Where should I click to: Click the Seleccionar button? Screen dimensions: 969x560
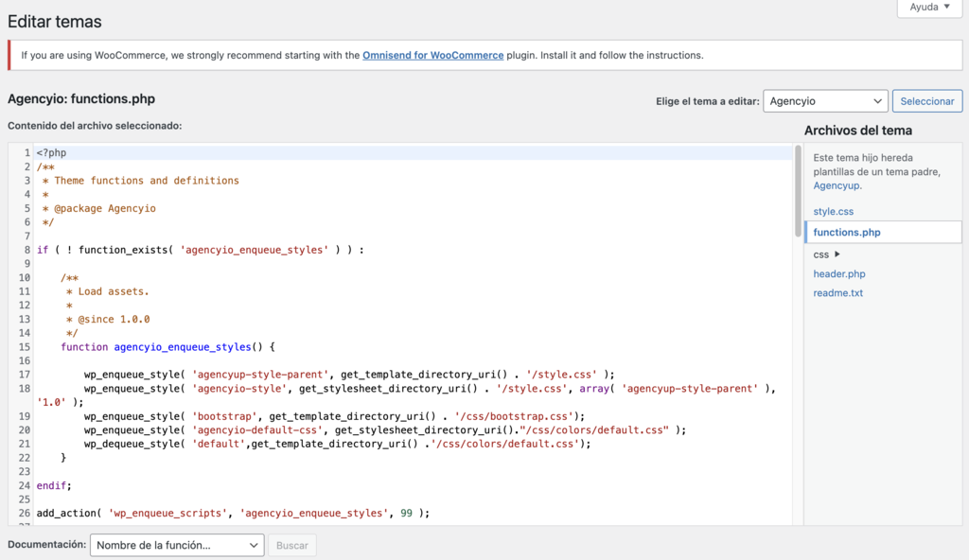(927, 100)
